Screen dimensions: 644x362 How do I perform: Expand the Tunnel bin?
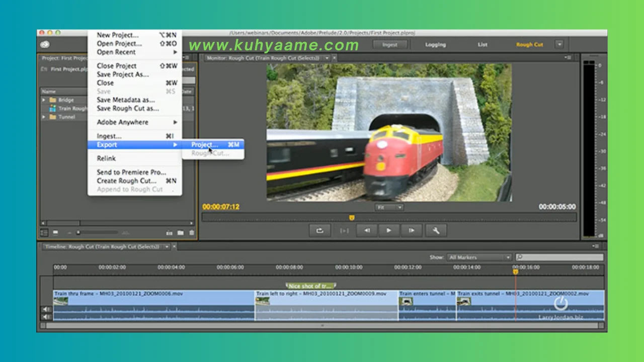tap(44, 117)
